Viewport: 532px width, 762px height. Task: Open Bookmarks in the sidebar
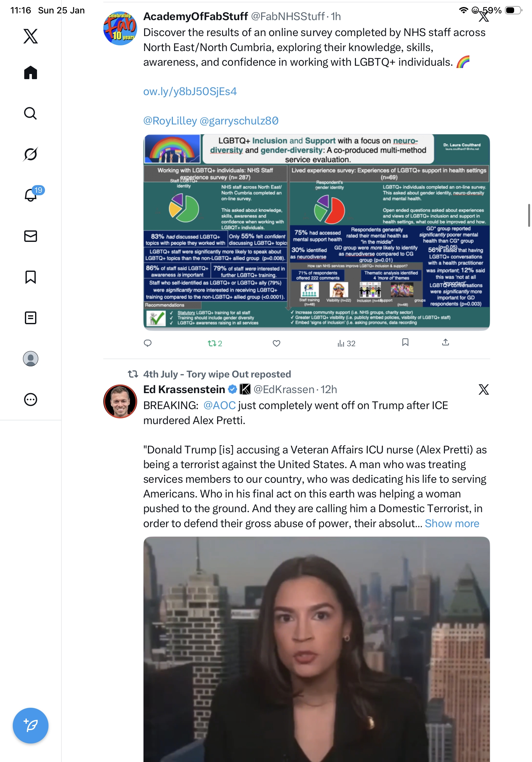(x=31, y=277)
